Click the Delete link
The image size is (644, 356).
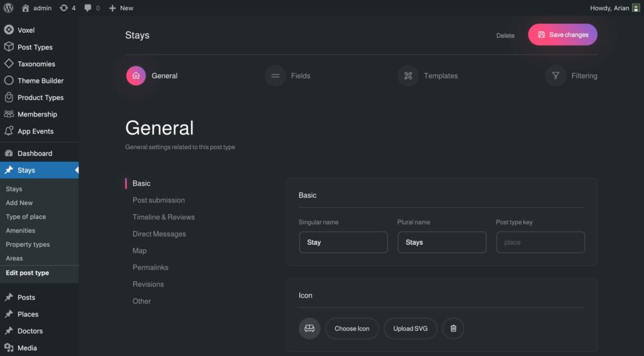[x=505, y=36]
